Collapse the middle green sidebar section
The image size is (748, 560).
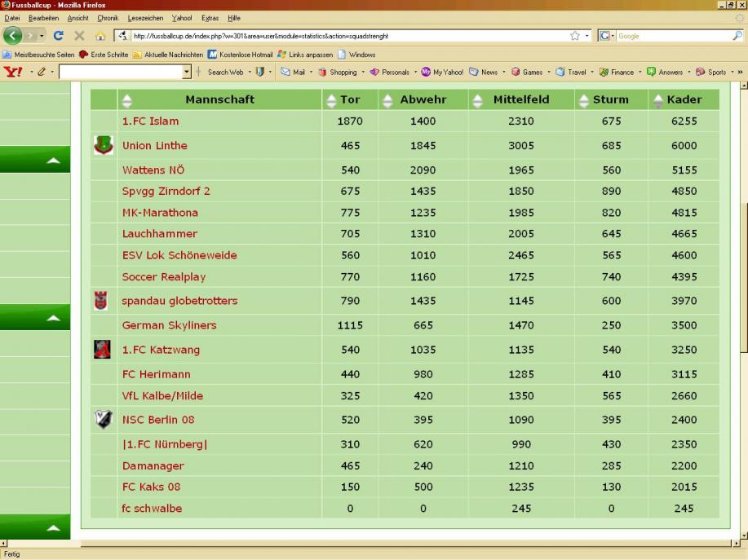(53, 318)
